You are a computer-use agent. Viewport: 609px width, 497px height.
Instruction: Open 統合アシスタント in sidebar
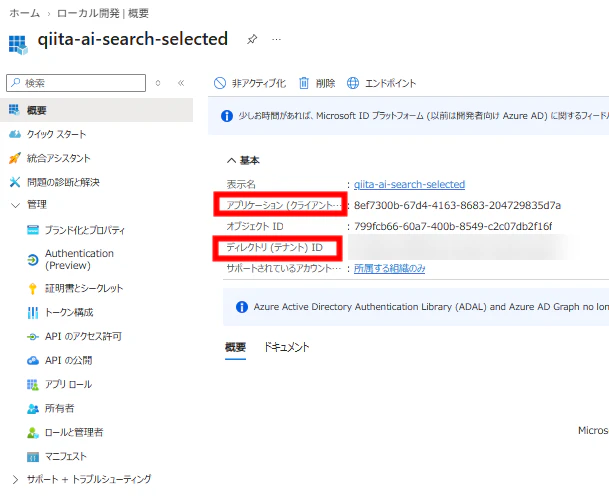(x=58, y=158)
